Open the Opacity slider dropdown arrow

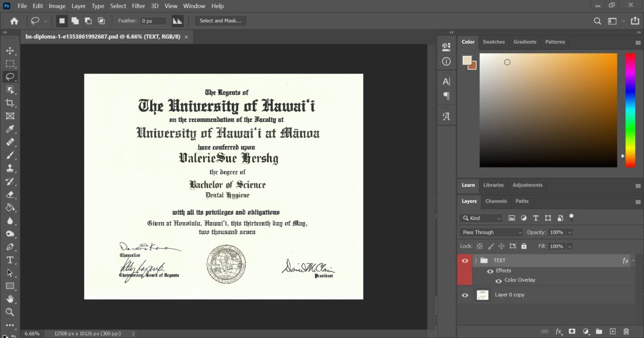coord(570,233)
